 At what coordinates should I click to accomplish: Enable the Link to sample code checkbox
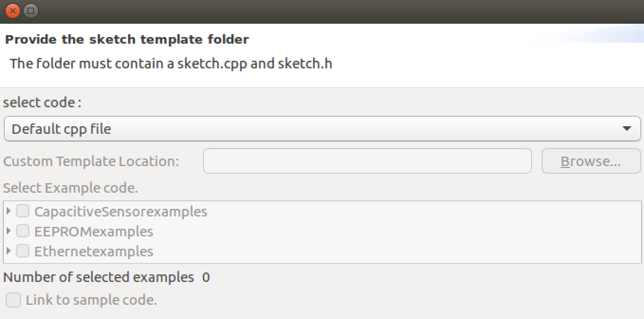13,300
